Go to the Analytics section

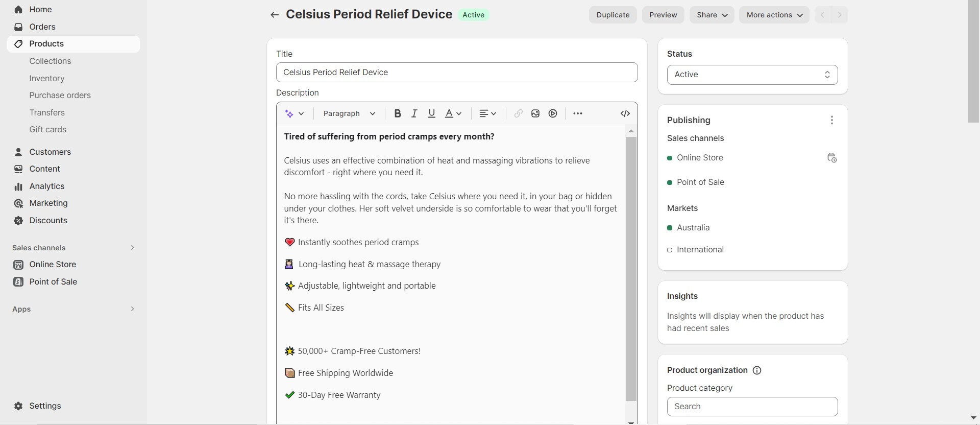click(x=46, y=186)
